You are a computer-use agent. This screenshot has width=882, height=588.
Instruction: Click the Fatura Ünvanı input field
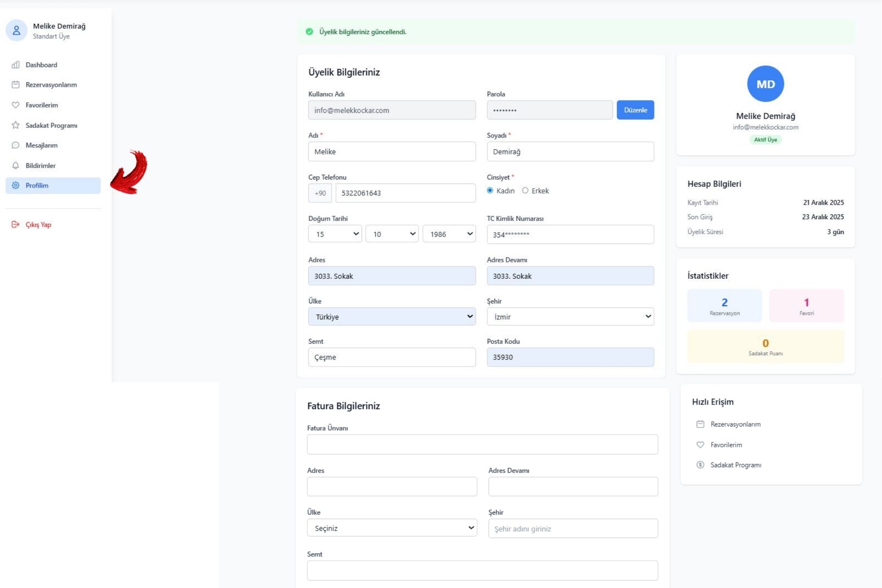point(482,445)
